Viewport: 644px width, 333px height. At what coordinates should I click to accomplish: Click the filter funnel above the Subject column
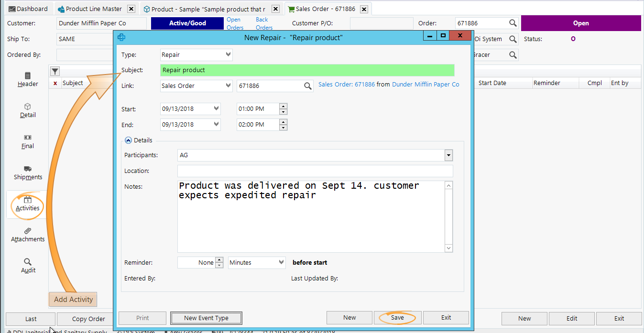pyautogui.click(x=55, y=71)
